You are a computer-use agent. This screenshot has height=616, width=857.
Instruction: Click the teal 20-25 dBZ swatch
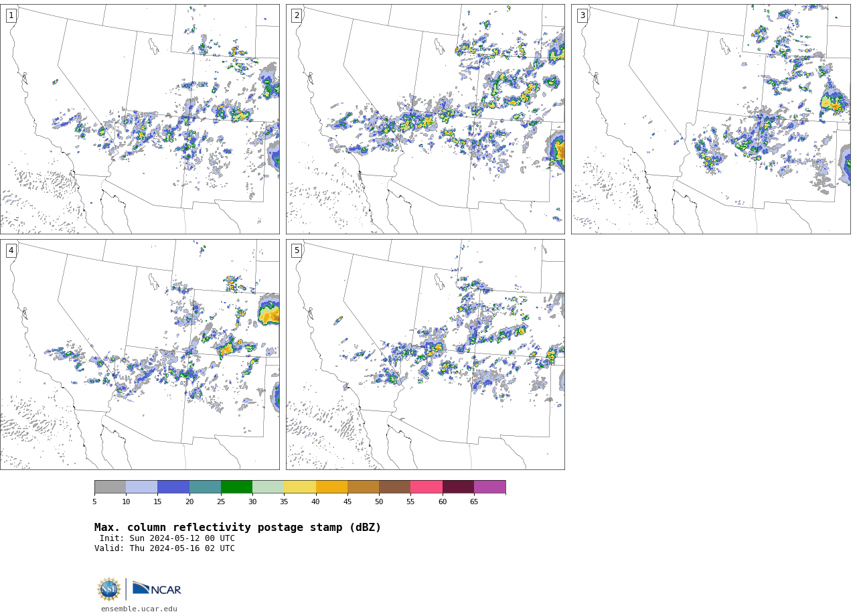pos(205,487)
